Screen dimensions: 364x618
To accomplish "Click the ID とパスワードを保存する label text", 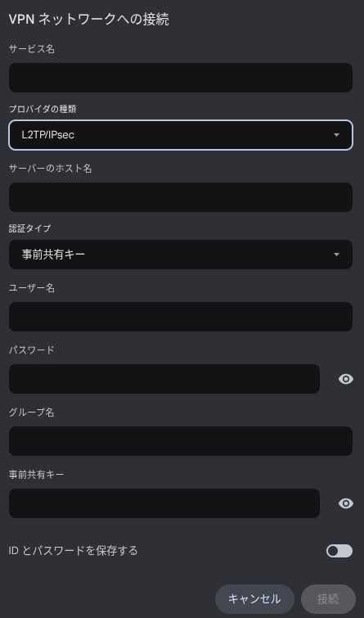I will coord(74,551).
